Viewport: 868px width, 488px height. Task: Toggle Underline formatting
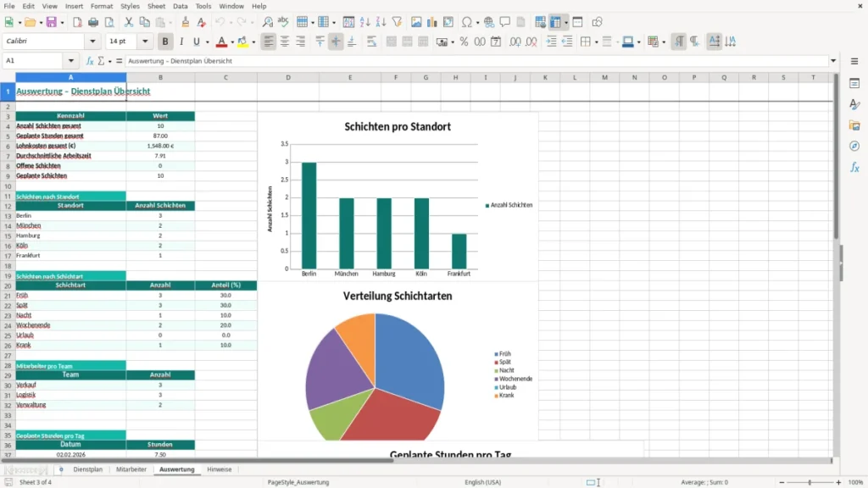pyautogui.click(x=197, y=42)
